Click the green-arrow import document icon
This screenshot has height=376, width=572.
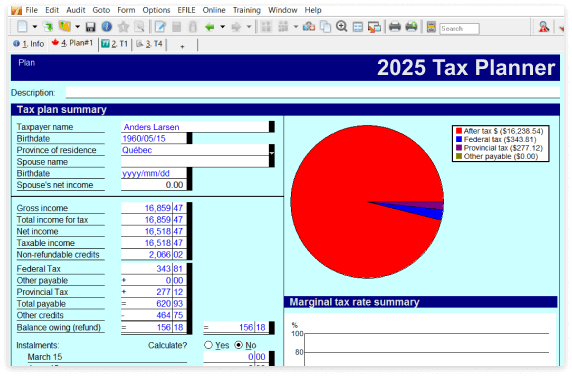(x=48, y=27)
